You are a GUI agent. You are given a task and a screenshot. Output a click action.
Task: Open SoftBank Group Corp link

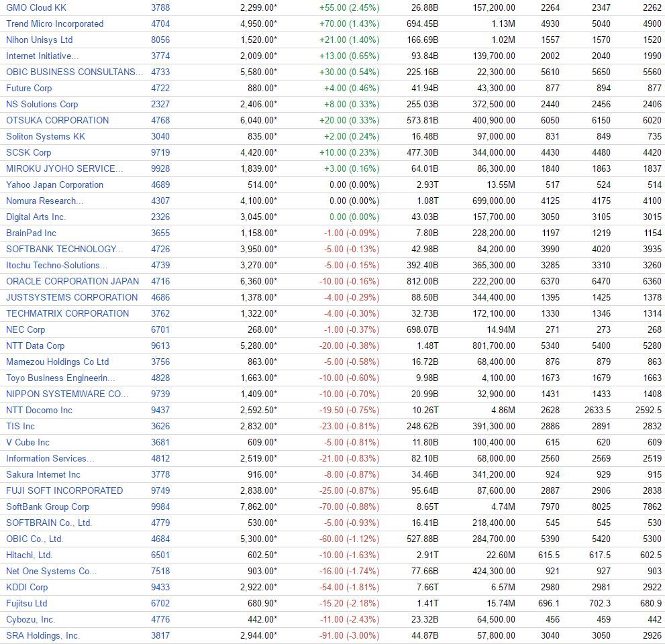coord(48,507)
